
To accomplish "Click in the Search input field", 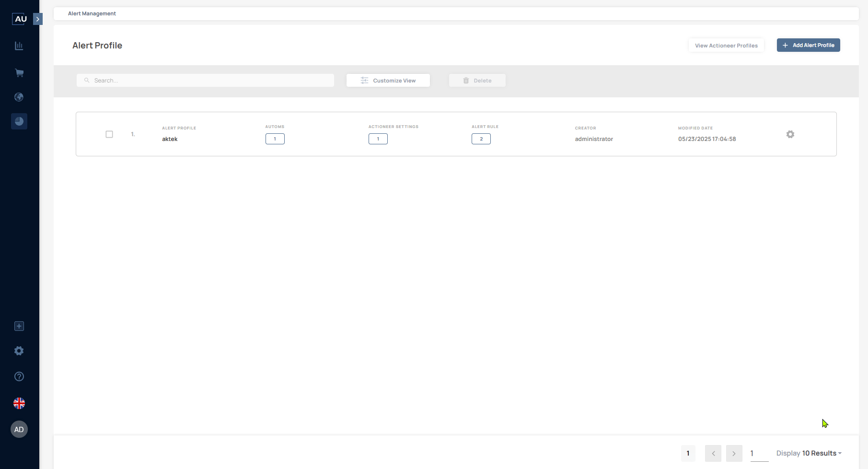I will 206,81.
